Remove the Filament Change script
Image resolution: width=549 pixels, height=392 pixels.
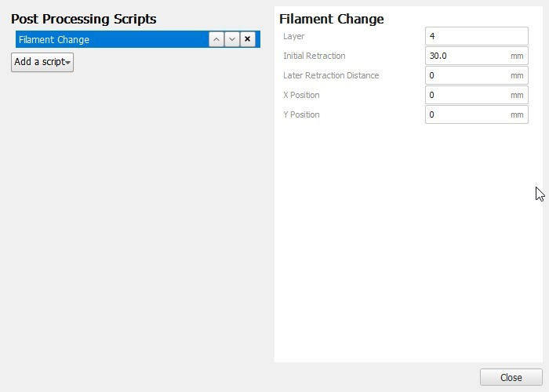[x=248, y=39]
